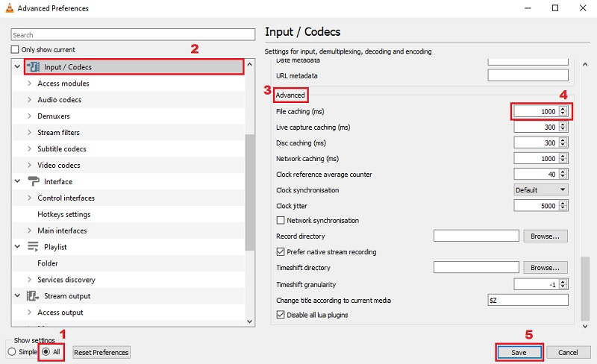The width and height of the screenshot is (597, 364).
Task: Decrease the Live capture caching value
Action: (563, 130)
